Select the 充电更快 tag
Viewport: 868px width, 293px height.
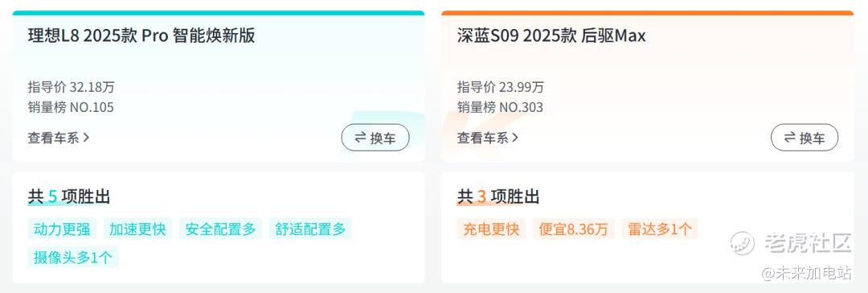[491, 229]
